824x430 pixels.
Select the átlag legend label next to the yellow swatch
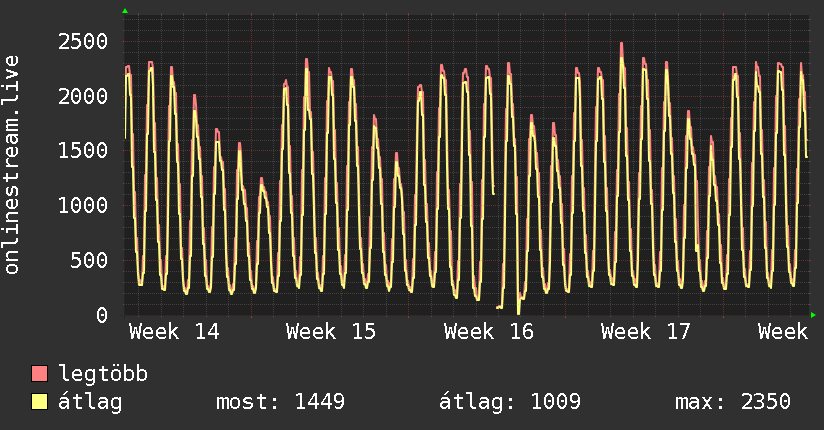(x=90, y=402)
